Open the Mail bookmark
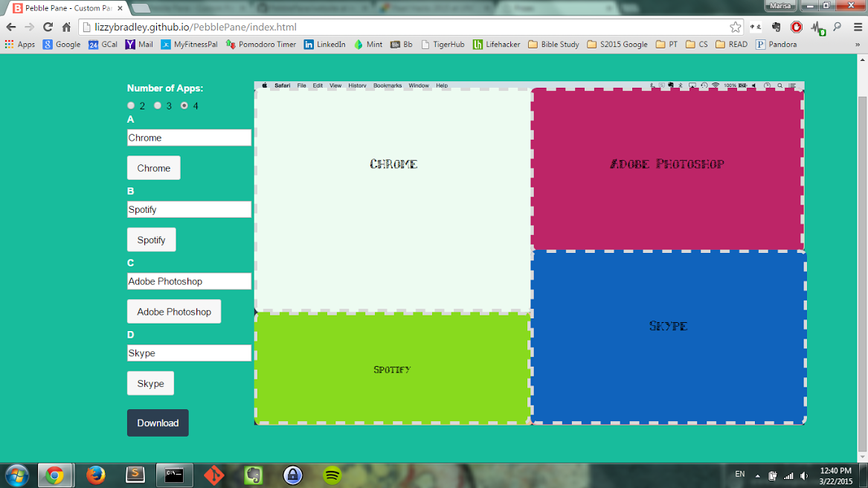868x488 pixels. [x=139, y=45]
